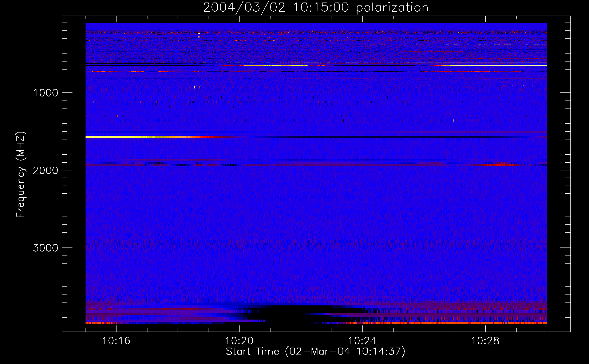The image size is (589, 364).
Task: Select the 'Start Time (02-Mar-04 10:14:37)' axis label
Action: (x=316, y=352)
